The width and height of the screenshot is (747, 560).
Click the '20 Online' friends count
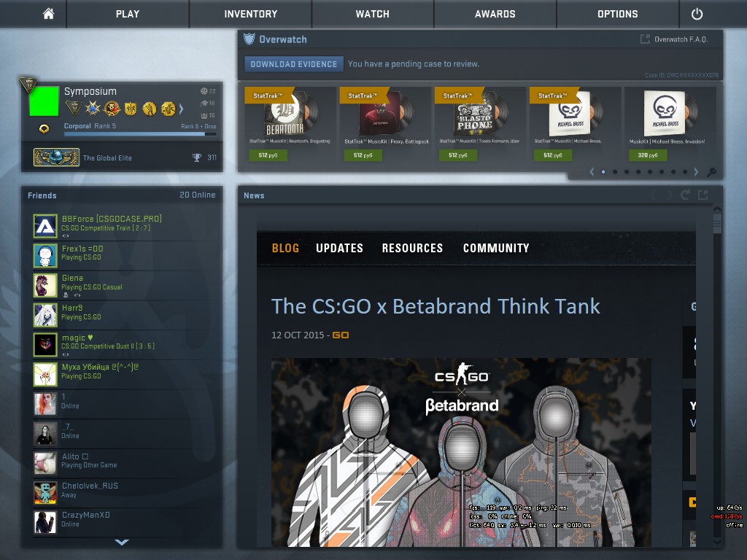(197, 195)
